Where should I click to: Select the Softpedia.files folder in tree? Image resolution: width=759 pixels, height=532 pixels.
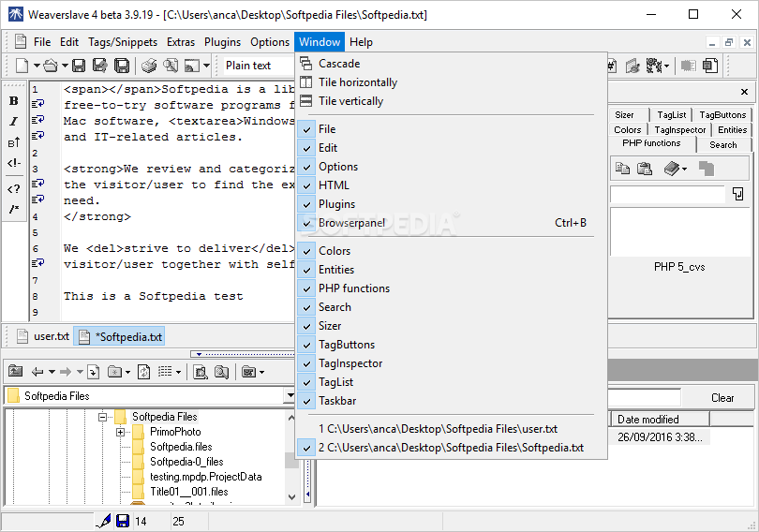(181, 447)
